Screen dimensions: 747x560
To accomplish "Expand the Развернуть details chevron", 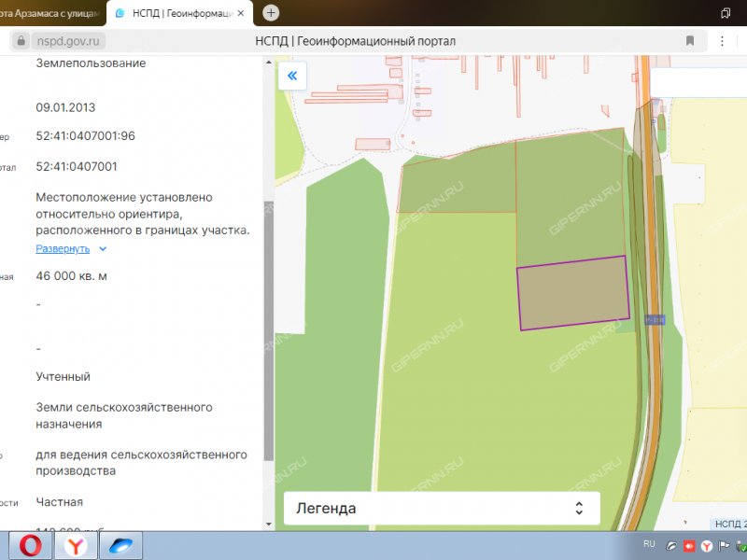I will 102,249.
